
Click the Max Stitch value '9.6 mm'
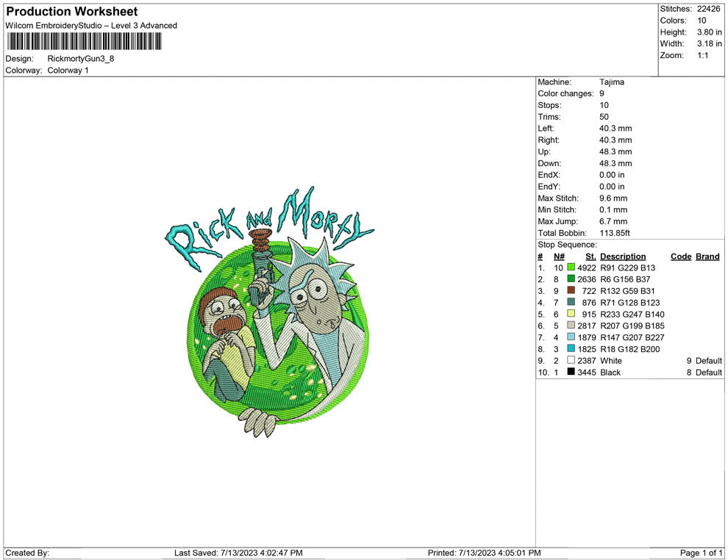pos(613,198)
